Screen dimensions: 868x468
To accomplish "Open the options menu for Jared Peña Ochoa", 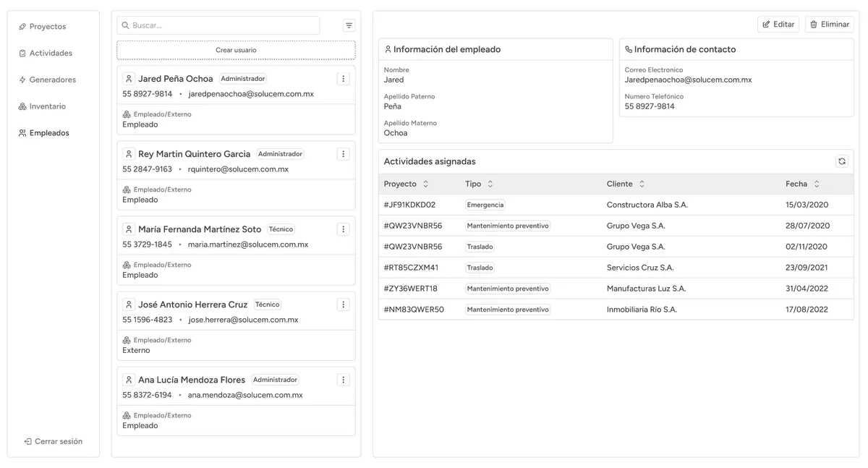I will coord(344,78).
